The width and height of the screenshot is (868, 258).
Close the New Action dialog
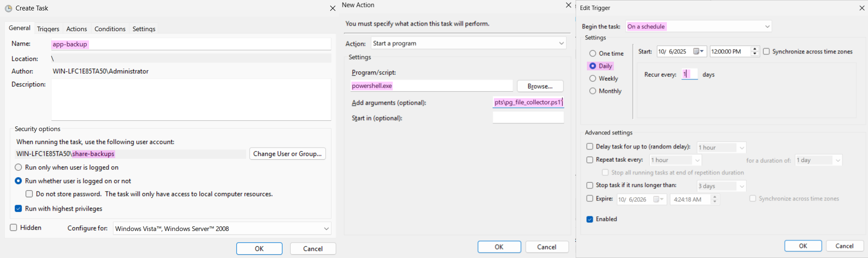pyautogui.click(x=568, y=5)
